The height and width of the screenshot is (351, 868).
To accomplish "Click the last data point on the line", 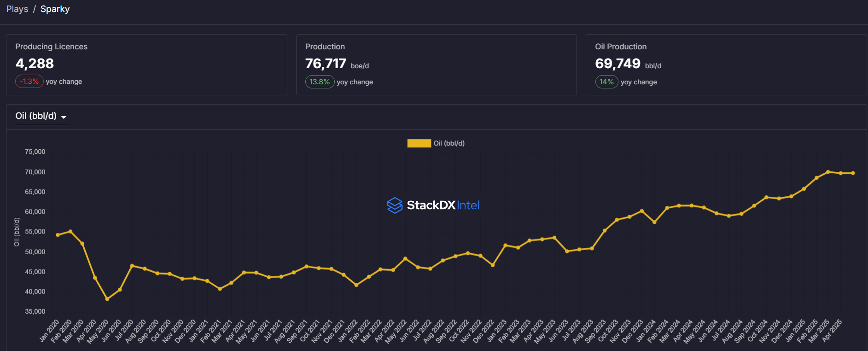I will [x=853, y=173].
